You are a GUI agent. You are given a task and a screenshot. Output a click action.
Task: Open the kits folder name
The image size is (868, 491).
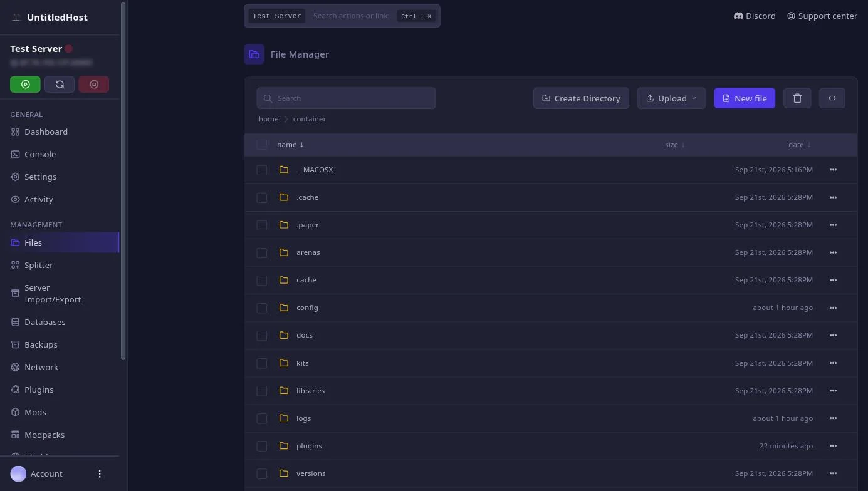click(303, 363)
